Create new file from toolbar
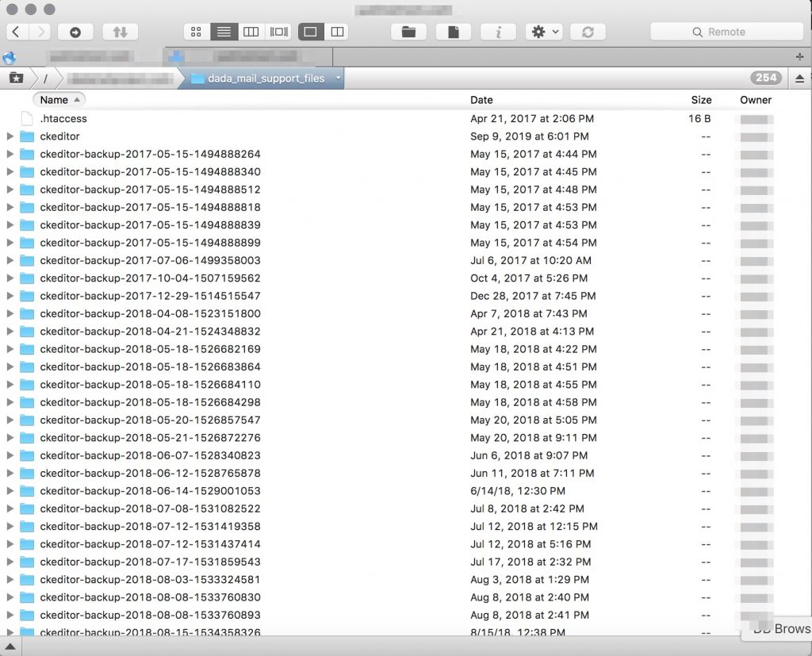 [x=454, y=33]
